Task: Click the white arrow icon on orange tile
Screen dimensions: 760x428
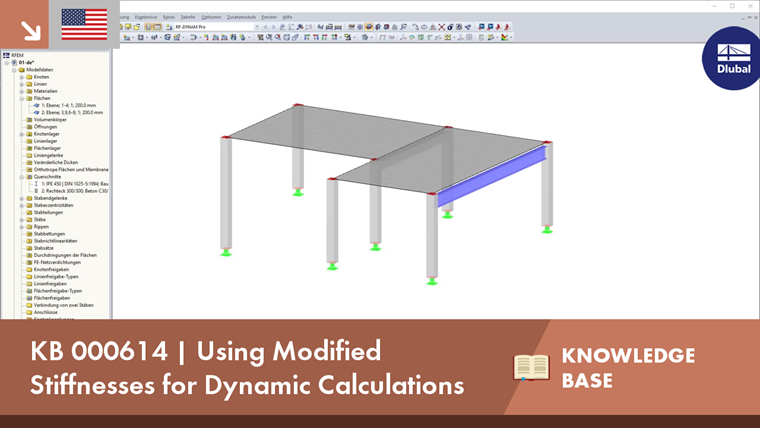Action: 31,30
